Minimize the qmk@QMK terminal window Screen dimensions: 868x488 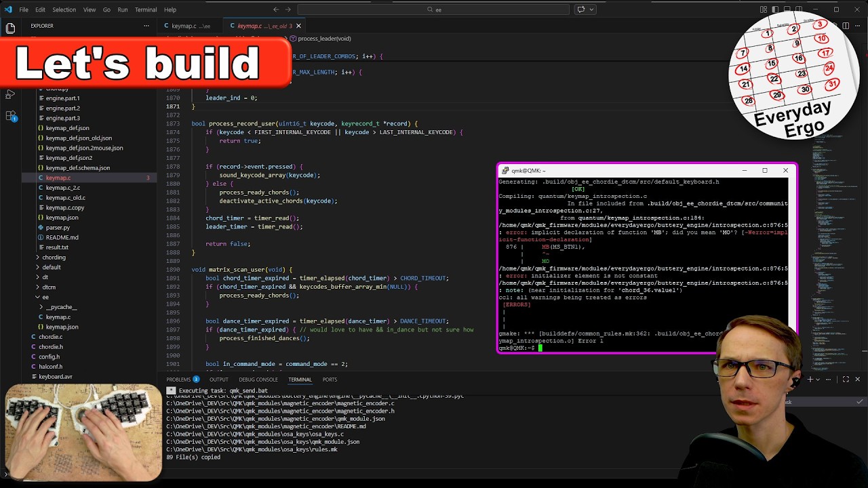744,171
